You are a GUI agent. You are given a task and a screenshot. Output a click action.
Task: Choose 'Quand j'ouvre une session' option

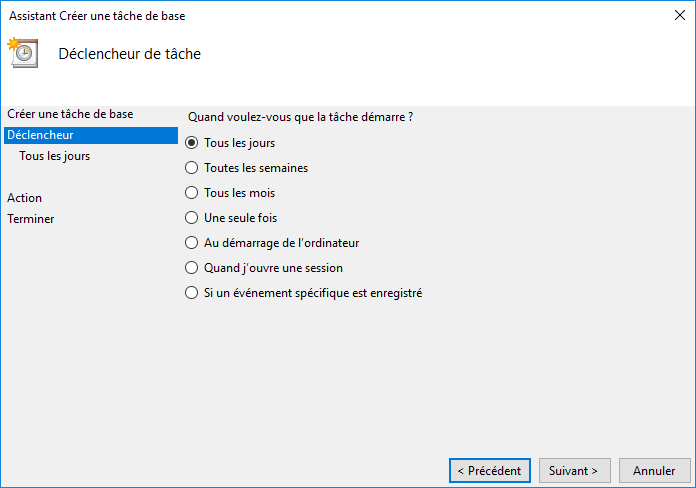pos(192,268)
